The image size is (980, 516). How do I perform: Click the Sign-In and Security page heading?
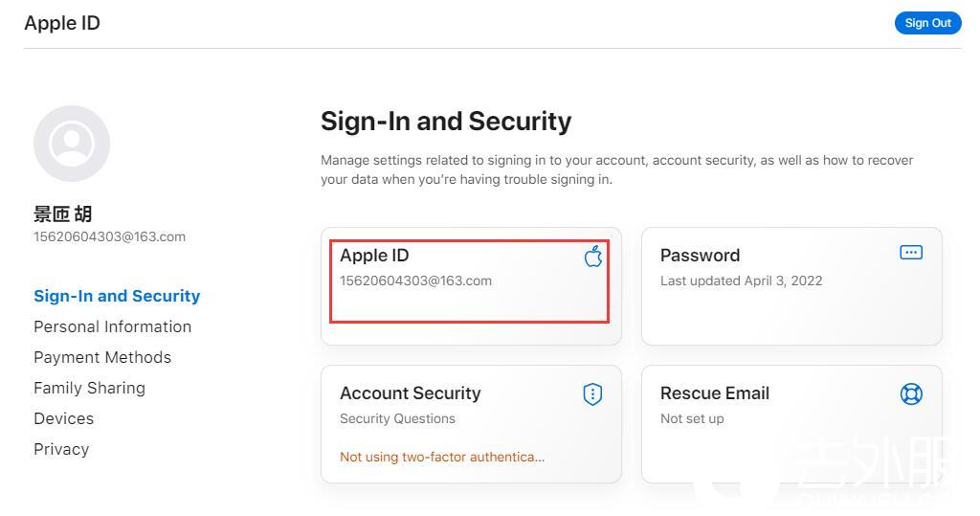point(446,122)
